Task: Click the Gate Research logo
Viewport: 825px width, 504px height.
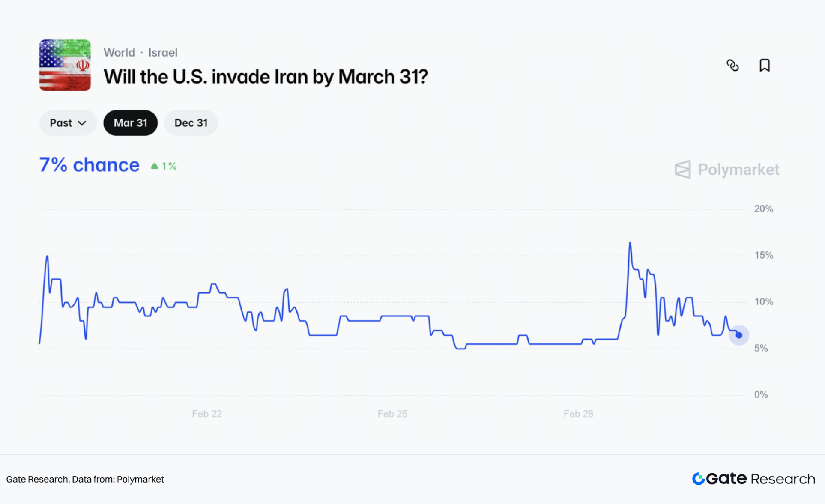Action: [x=753, y=479]
